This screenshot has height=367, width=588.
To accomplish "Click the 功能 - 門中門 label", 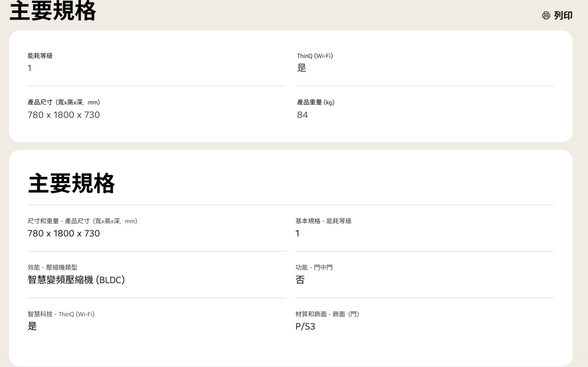I will (x=314, y=267).
